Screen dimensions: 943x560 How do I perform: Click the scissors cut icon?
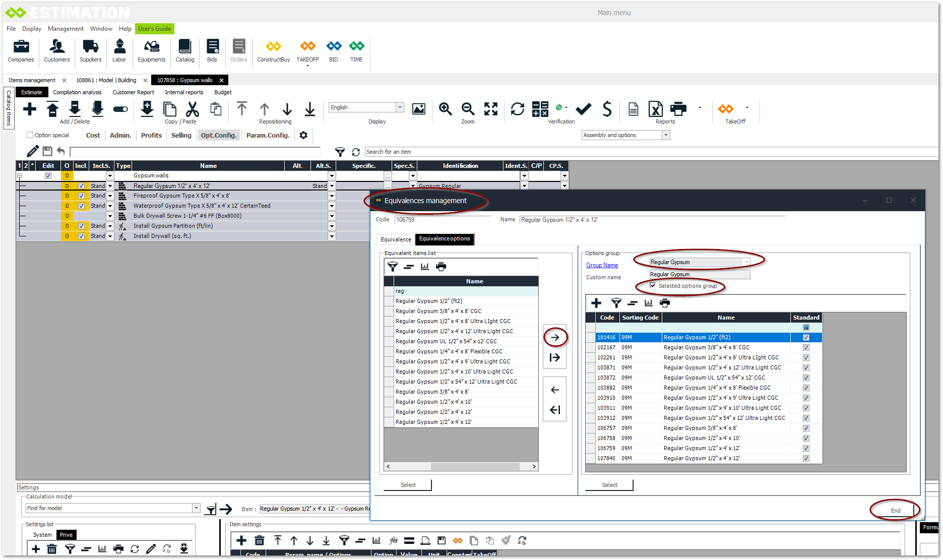[193, 109]
